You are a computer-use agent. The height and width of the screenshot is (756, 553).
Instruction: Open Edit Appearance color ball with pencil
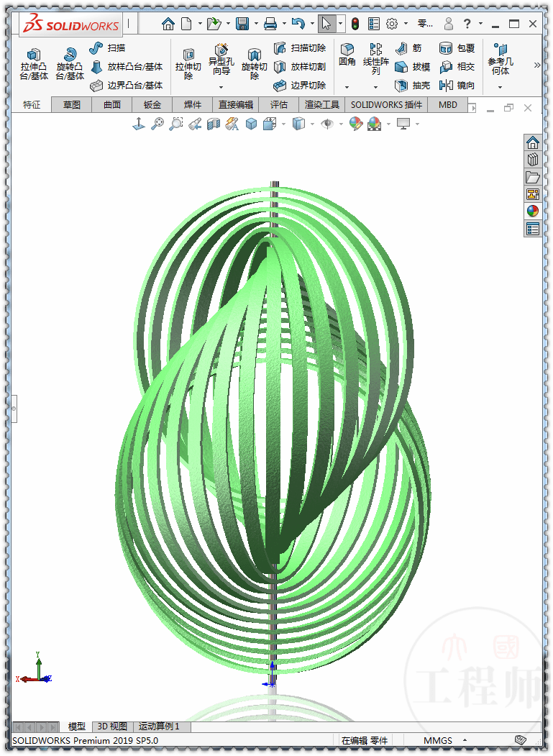(x=356, y=124)
